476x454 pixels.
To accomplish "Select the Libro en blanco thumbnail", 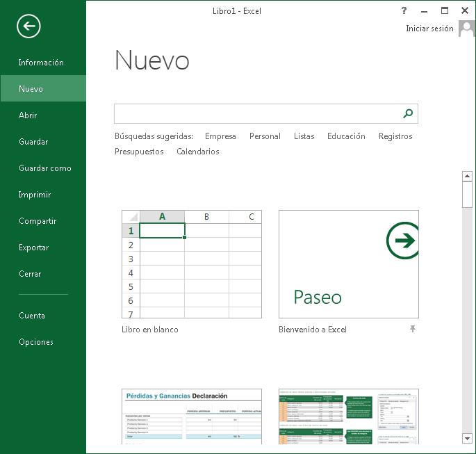I will coord(192,264).
